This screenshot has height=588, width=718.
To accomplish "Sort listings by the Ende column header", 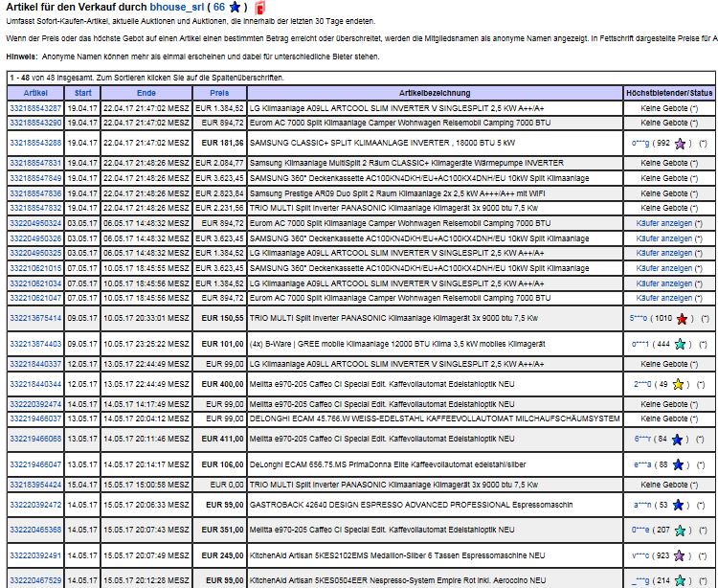I will 146,93.
